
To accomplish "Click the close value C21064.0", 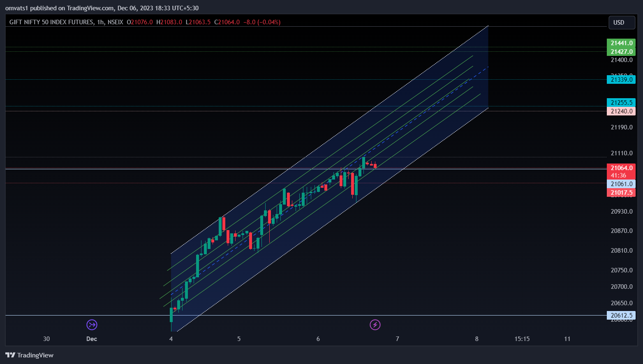I will 227,22.
